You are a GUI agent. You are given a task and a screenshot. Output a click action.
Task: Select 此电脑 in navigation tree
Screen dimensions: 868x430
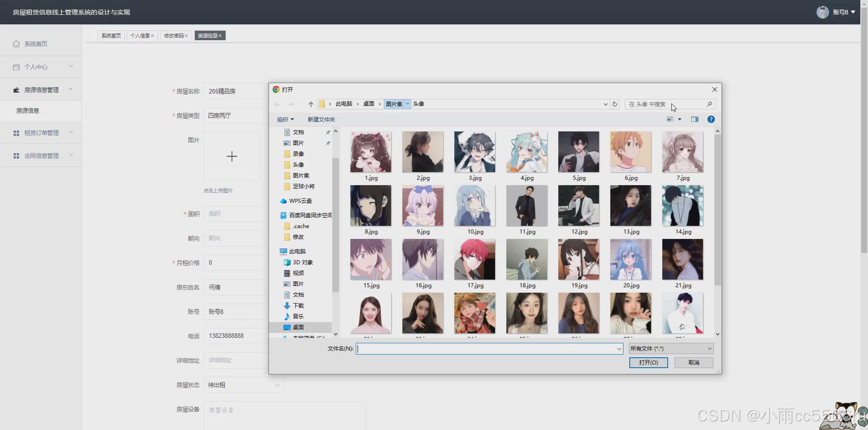292,252
